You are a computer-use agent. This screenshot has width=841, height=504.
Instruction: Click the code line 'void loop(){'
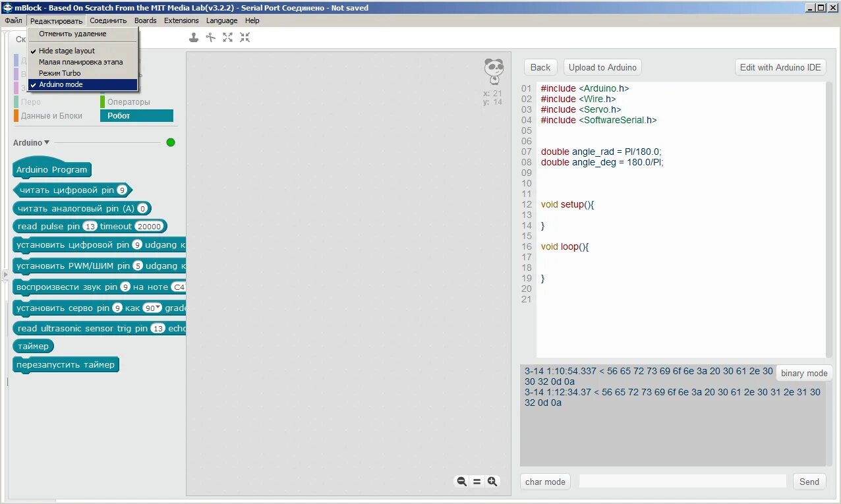point(565,246)
